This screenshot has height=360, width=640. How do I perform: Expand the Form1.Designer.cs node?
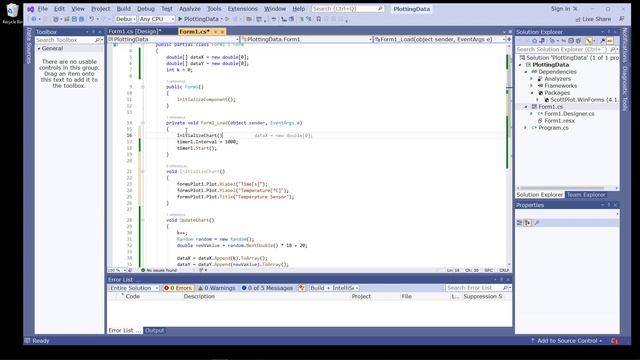[532, 114]
